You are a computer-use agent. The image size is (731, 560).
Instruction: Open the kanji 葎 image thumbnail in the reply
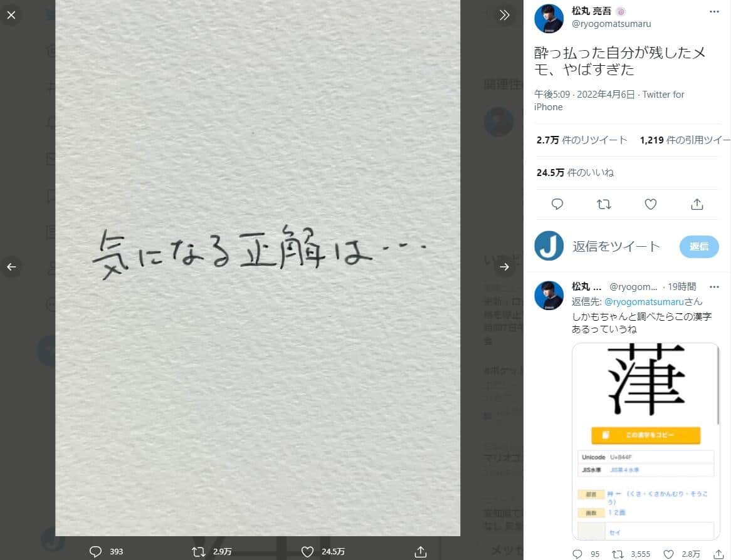[646, 441]
